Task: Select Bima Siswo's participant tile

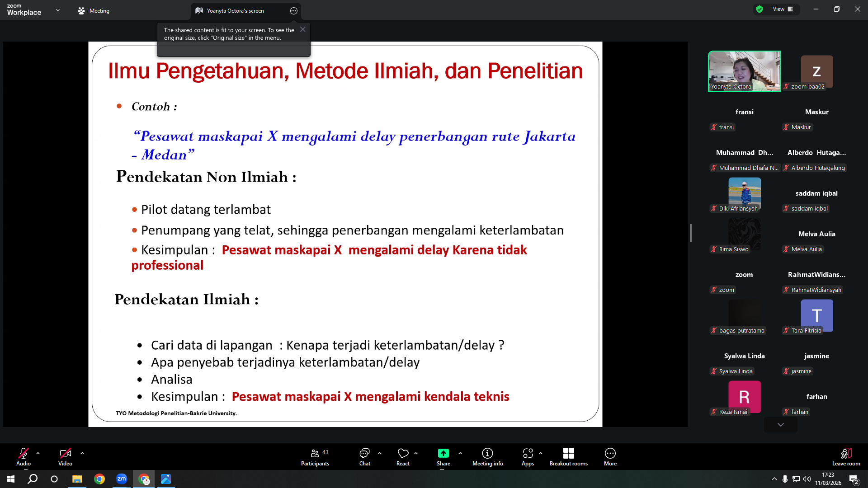Action: tap(745, 235)
